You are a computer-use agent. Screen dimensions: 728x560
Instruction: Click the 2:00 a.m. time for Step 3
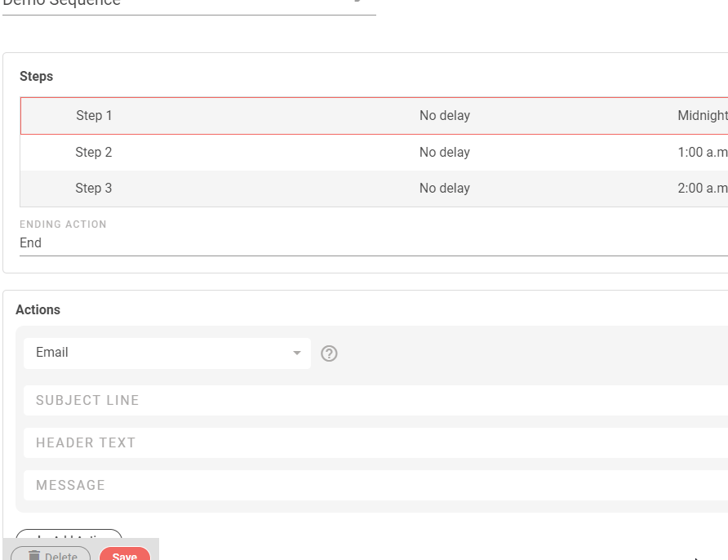(702, 189)
